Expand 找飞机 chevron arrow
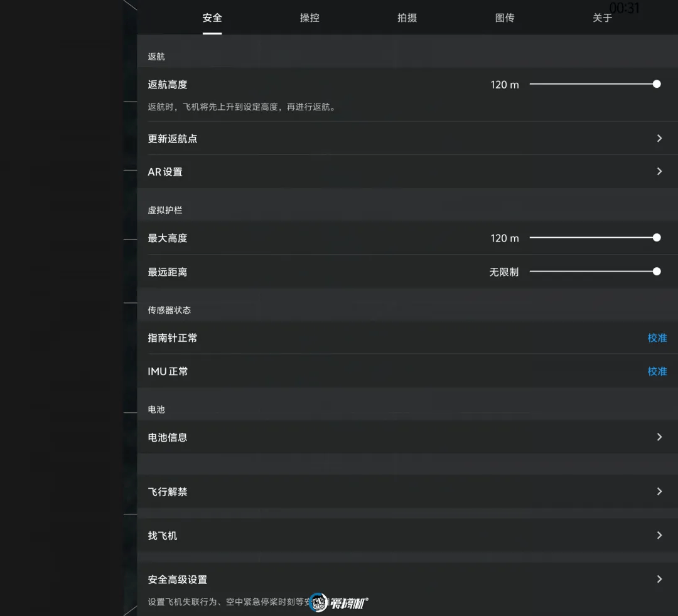 pos(659,536)
